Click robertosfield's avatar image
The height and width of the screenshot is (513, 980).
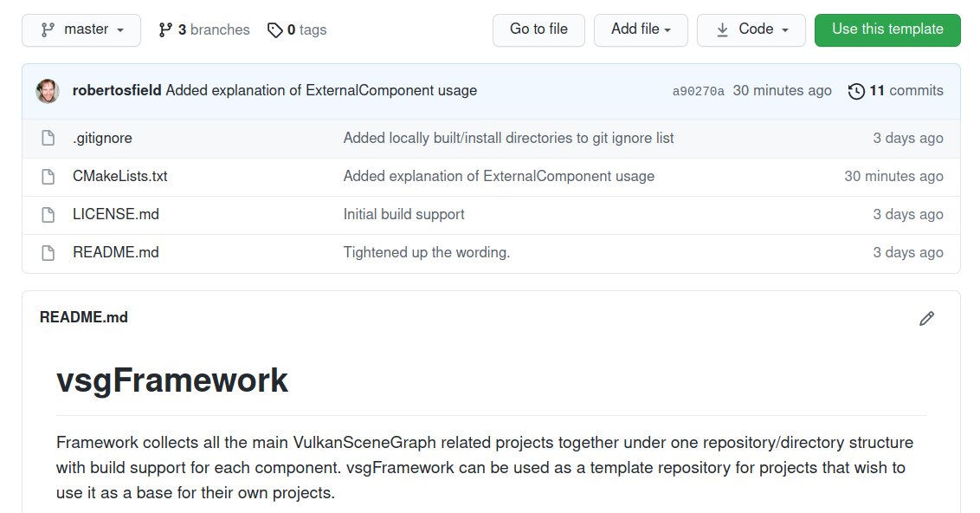click(48, 91)
